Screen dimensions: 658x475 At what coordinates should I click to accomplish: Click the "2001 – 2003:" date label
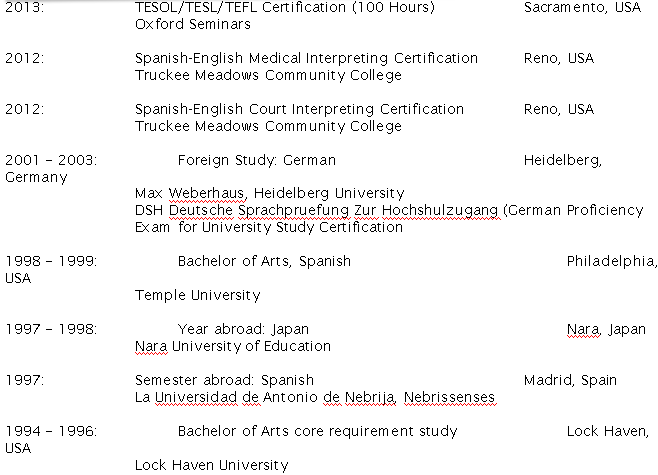click(51, 160)
